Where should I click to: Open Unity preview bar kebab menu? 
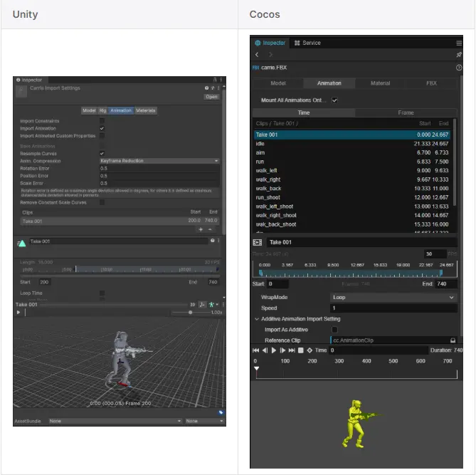tap(223, 305)
